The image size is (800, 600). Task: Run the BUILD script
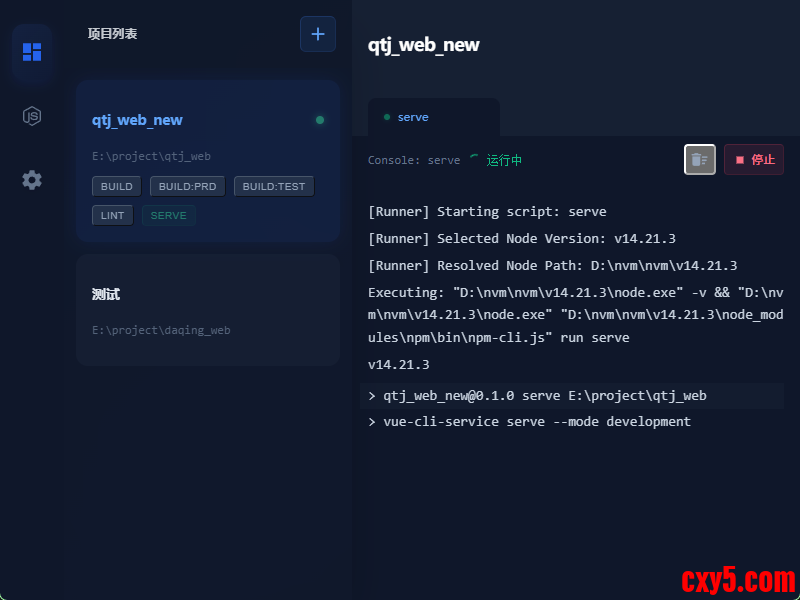point(117,187)
